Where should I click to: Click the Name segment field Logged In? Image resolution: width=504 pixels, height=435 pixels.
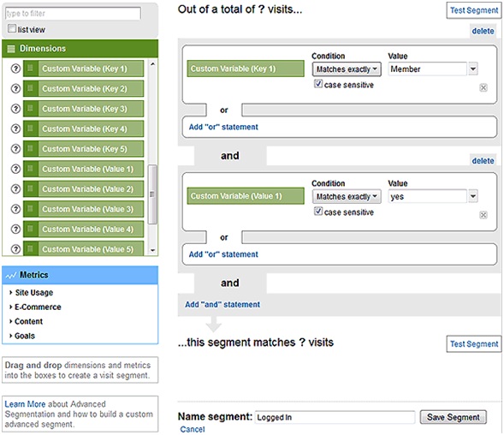tap(335, 417)
